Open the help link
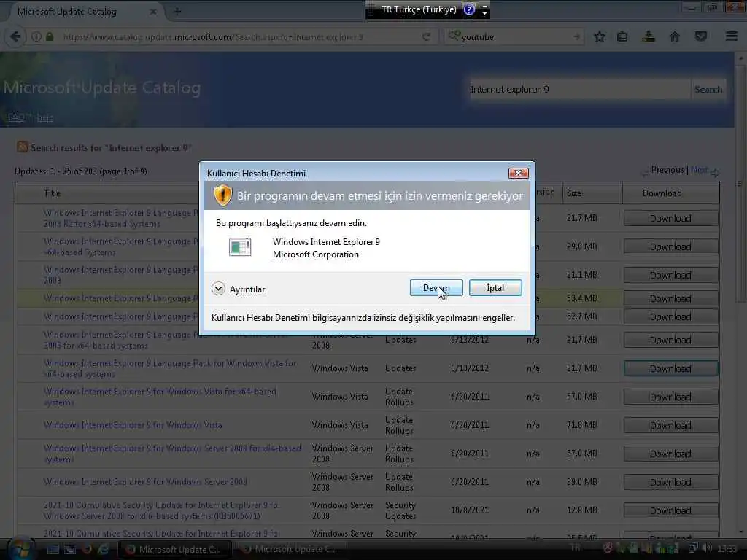747x560 pixels. pyautogui.click(x=44, y=117)
